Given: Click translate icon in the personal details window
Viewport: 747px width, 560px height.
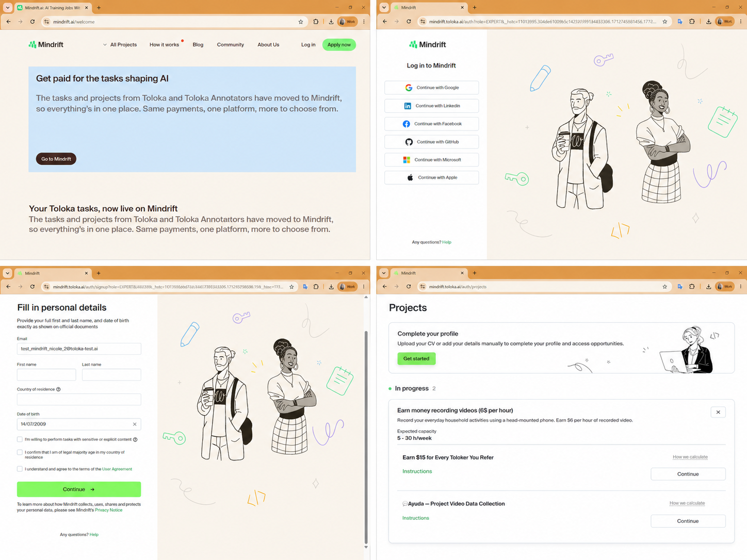Looking at the screenshot, I should pos(305,287).
